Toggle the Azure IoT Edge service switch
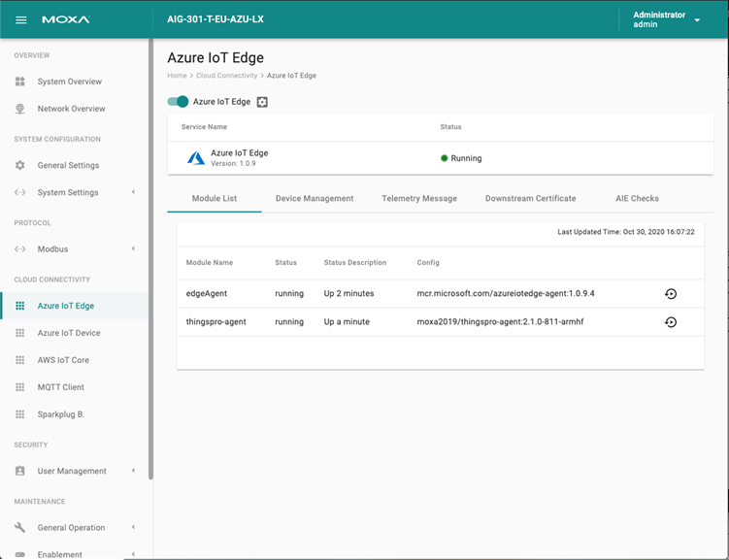 178,101
